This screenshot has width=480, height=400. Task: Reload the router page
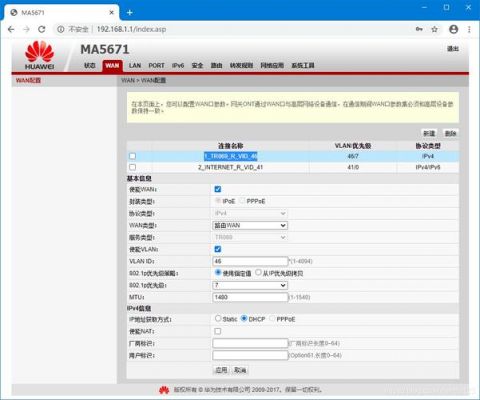point(42,29)
